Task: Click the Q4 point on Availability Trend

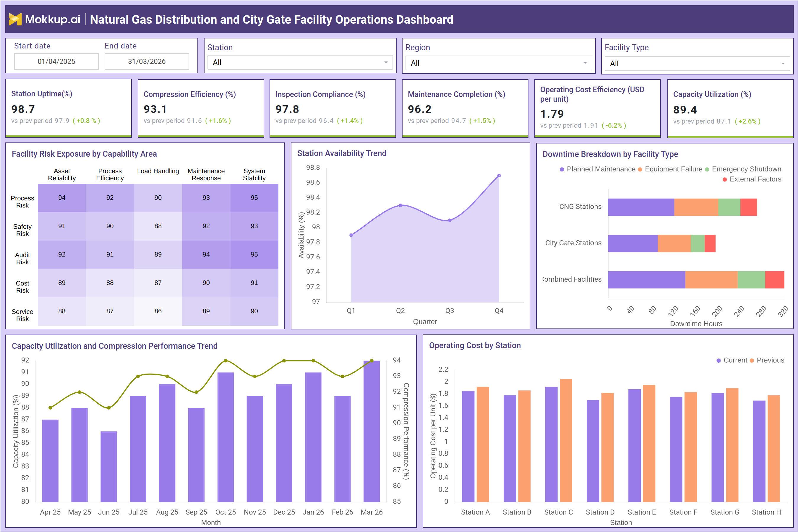Action: 499,176
